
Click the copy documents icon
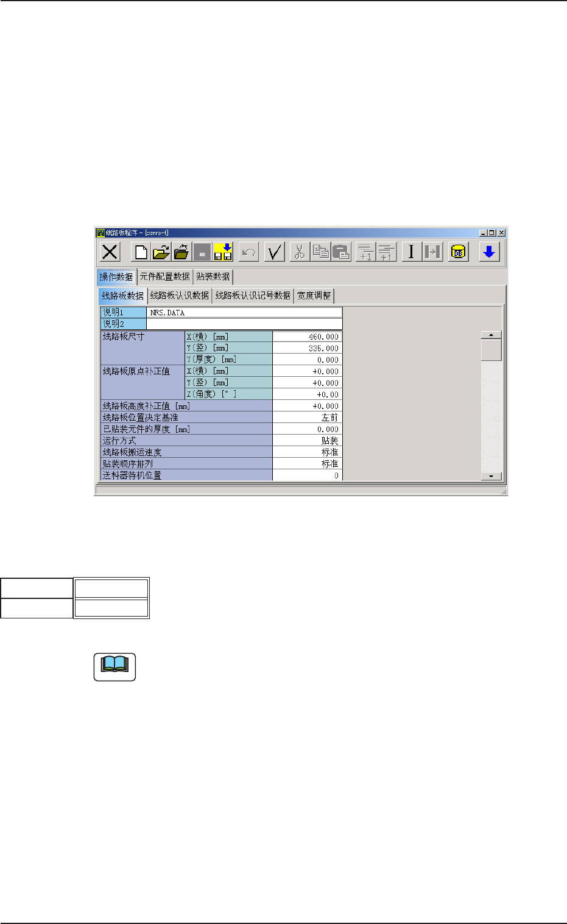click(320, 252)
